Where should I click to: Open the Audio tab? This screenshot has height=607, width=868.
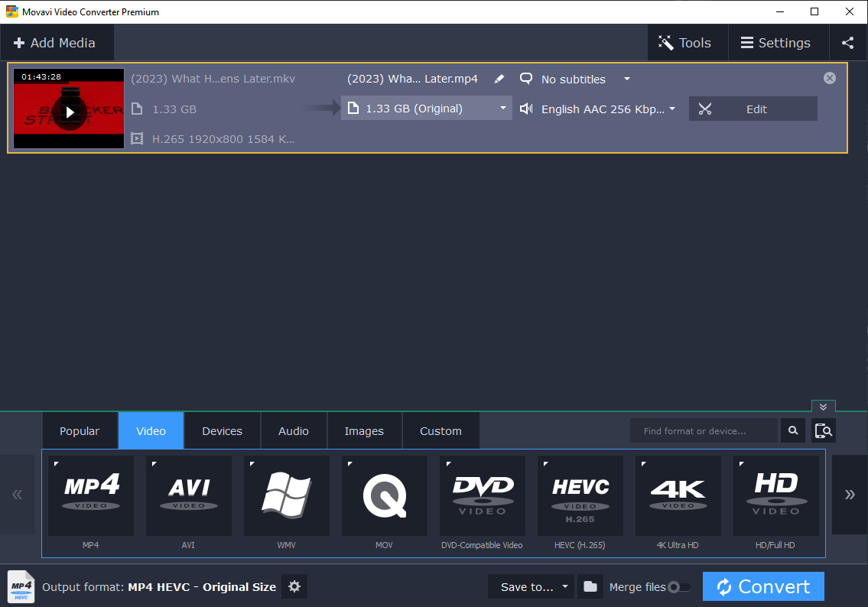294,430
